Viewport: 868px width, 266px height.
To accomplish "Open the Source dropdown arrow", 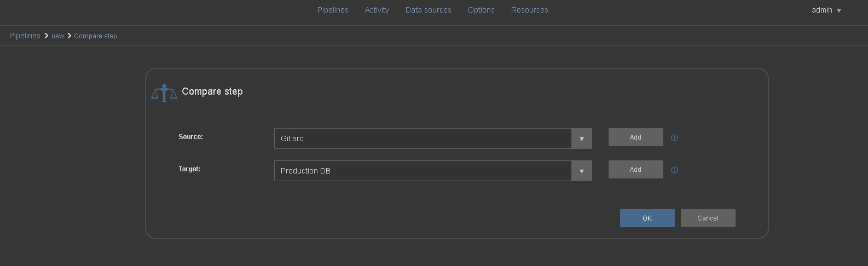I will (x=581, y=138).
